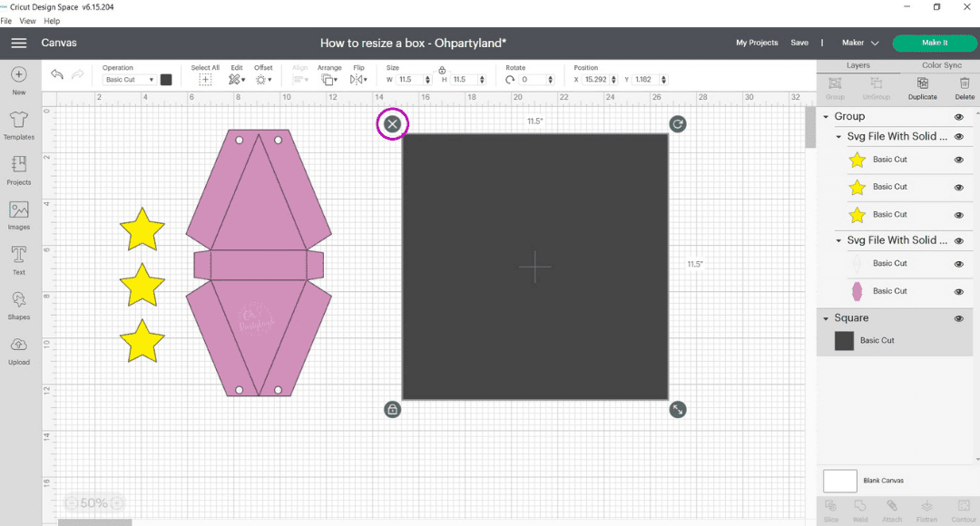The width and height of the screenshot is (980, 526).
Task: Open the Templates panel
Action: pyautogui.click(x=19, y=125)
